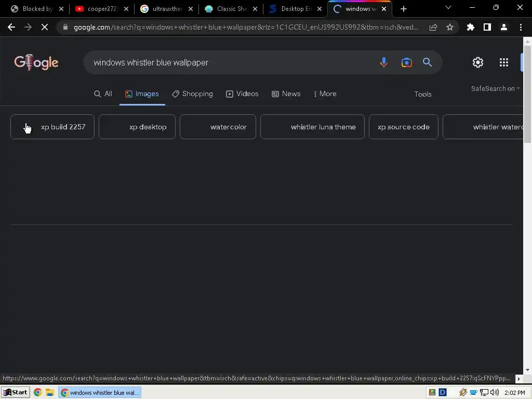The image size is (532, 399).
Task: Open the SafeSearch on dropdown
Action: [495, 88]
